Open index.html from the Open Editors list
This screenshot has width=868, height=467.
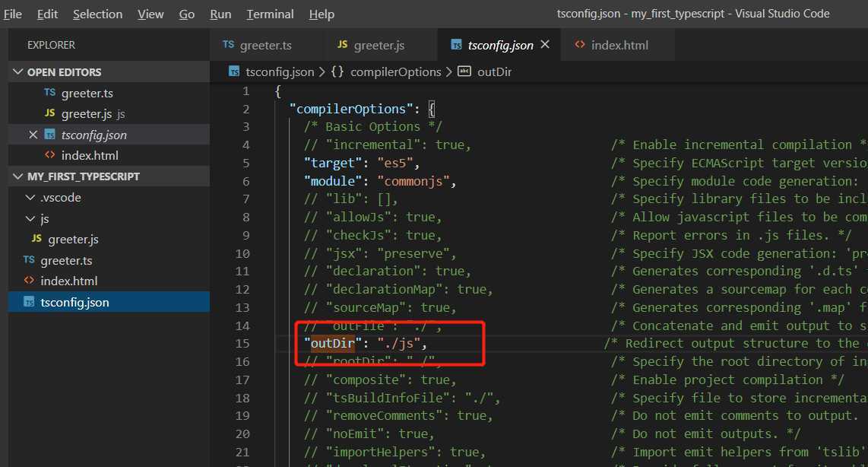point(109,156)
